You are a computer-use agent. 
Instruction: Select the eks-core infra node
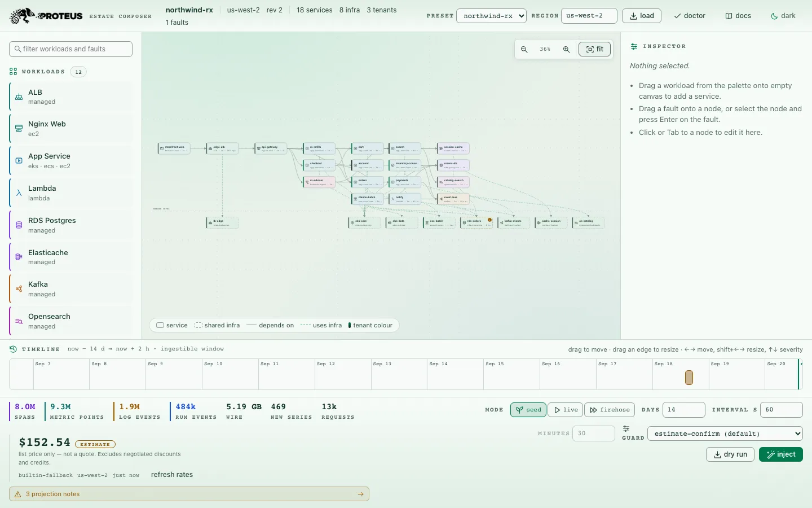364,223
